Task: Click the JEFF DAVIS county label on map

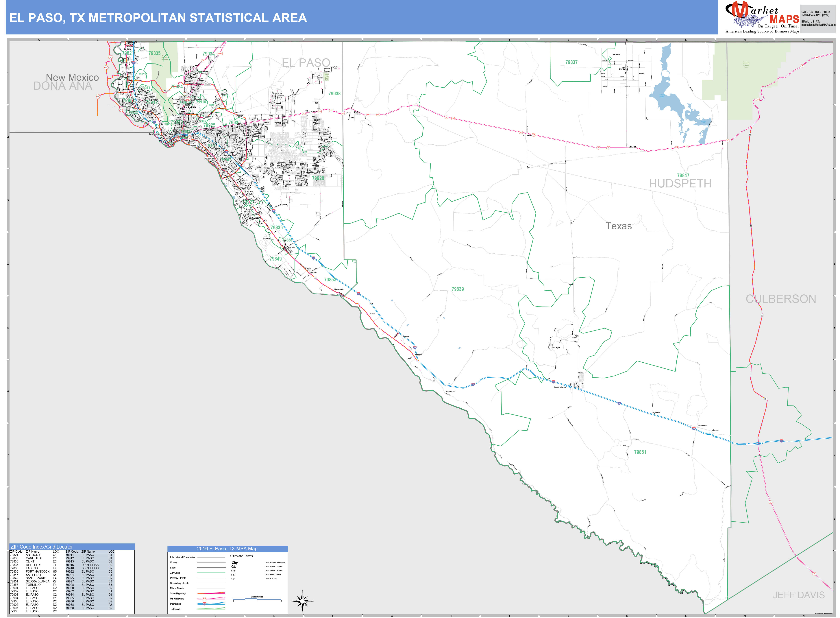Action: 798,595
